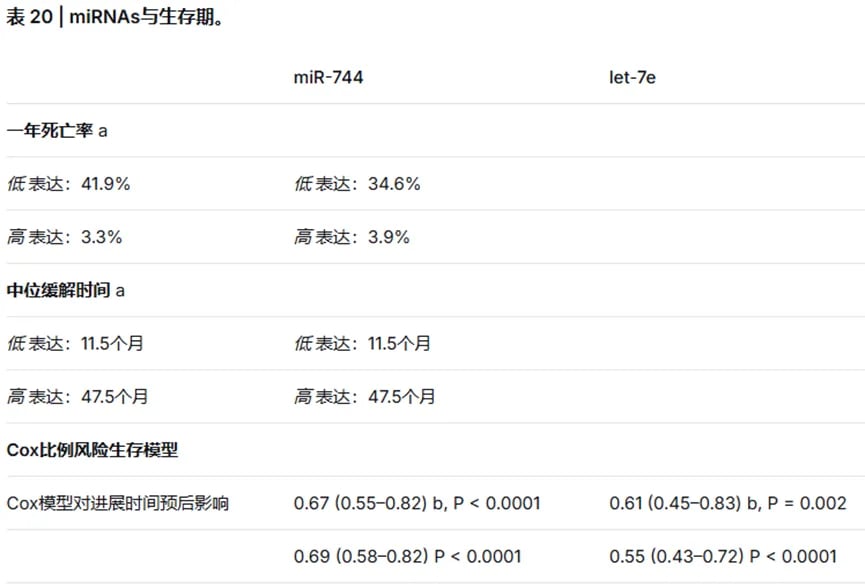This screenshot has height=588, width=865.
Task: Click the cell '高表达: 3.9%'
Action: click(351, 237)
